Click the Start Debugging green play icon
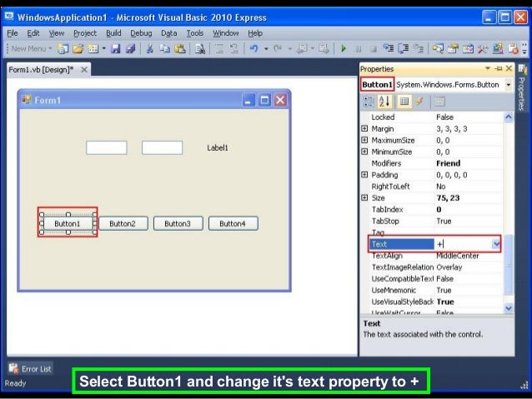 (344, 49)
